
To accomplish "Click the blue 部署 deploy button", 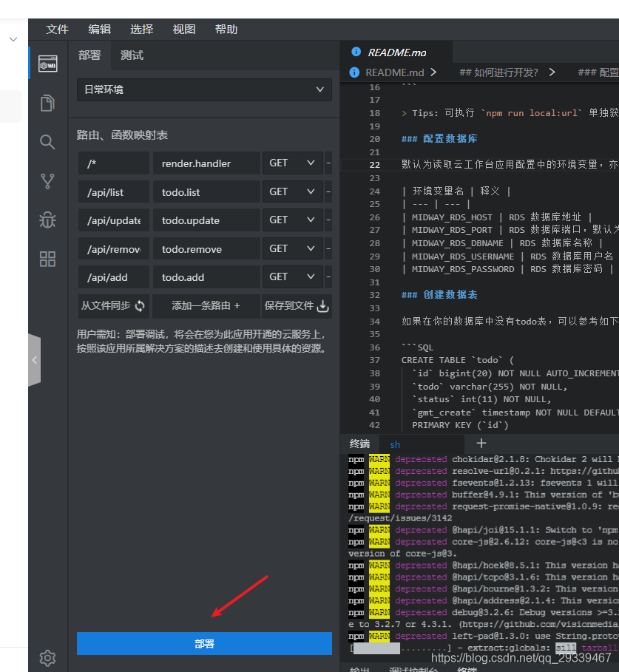I will point(204,643).
